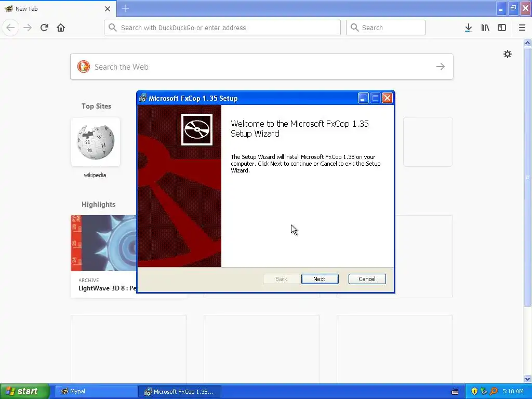
Task: Go to the browser home page
Action: [x=61, y=28]
